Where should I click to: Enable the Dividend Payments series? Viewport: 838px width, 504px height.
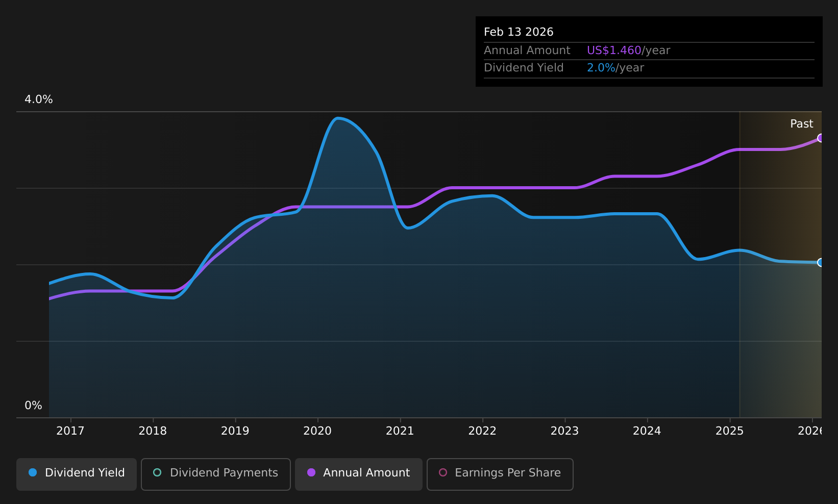click(216, 474)
